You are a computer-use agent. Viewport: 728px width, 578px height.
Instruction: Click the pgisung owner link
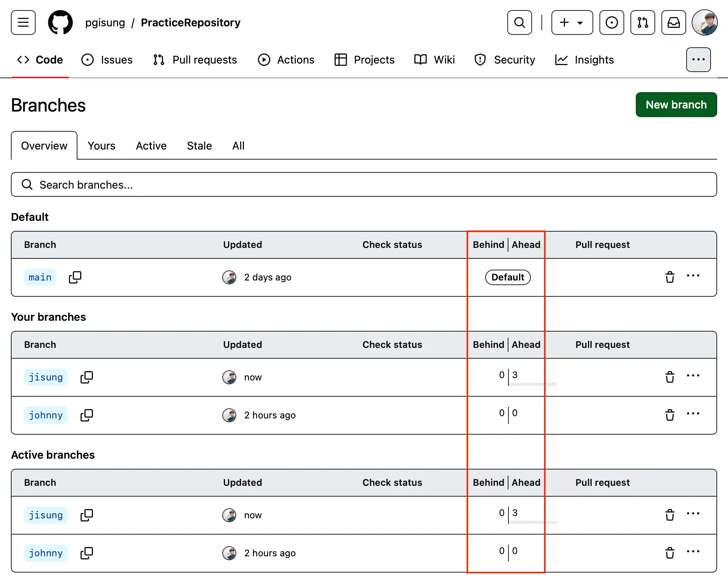[x=105, y=22]
